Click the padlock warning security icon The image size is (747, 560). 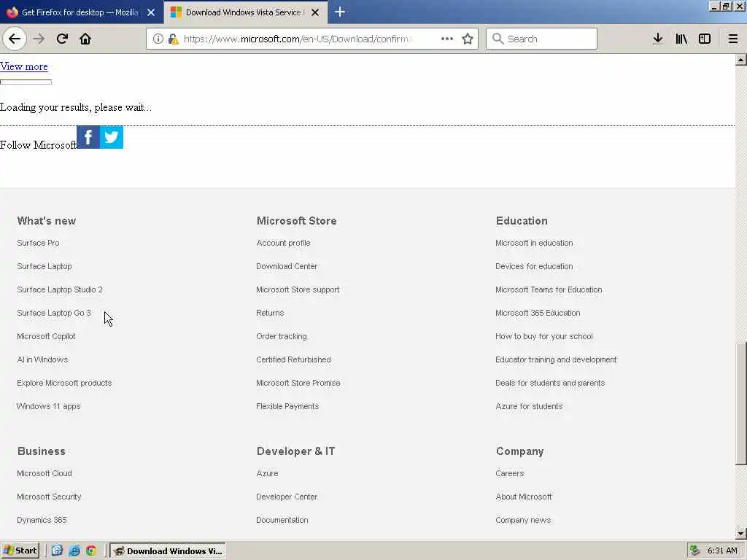click(174, 39)
